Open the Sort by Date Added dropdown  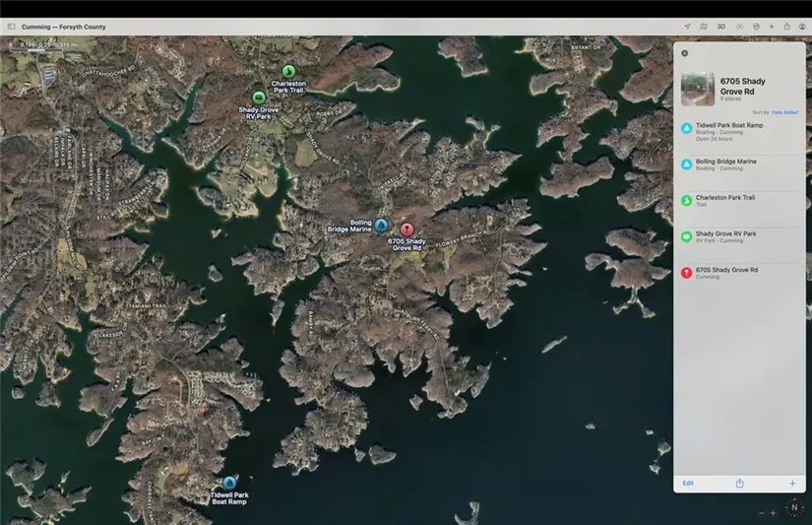[784, 112]
